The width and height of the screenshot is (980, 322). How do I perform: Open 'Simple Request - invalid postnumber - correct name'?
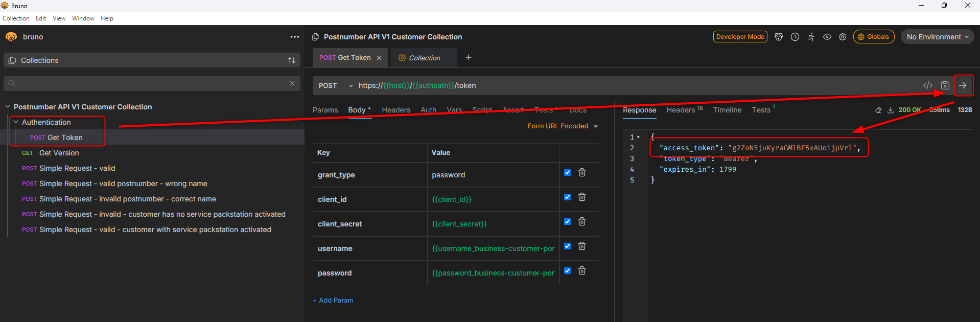128,199
